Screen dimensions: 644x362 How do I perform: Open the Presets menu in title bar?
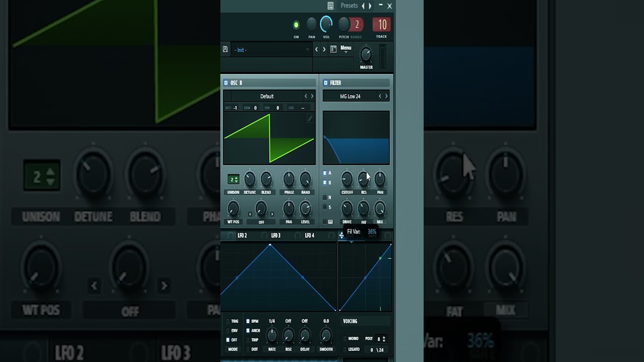pos(349,6)
